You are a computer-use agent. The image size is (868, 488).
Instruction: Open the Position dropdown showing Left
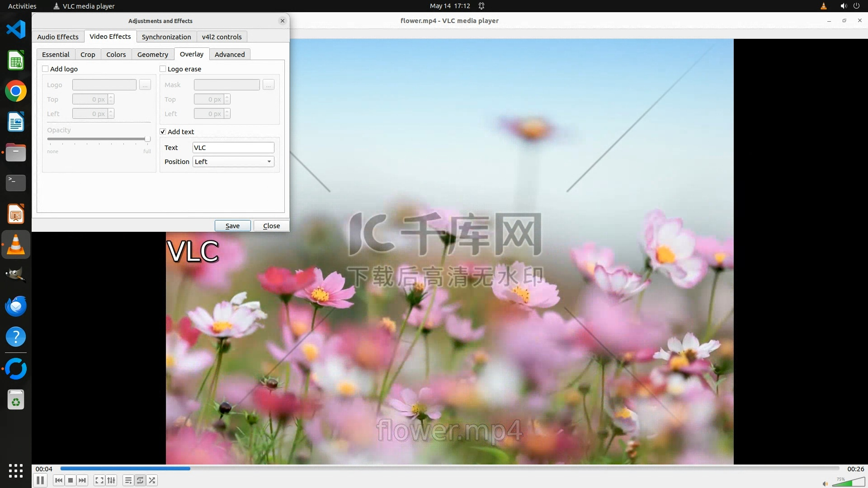(233, 161)
